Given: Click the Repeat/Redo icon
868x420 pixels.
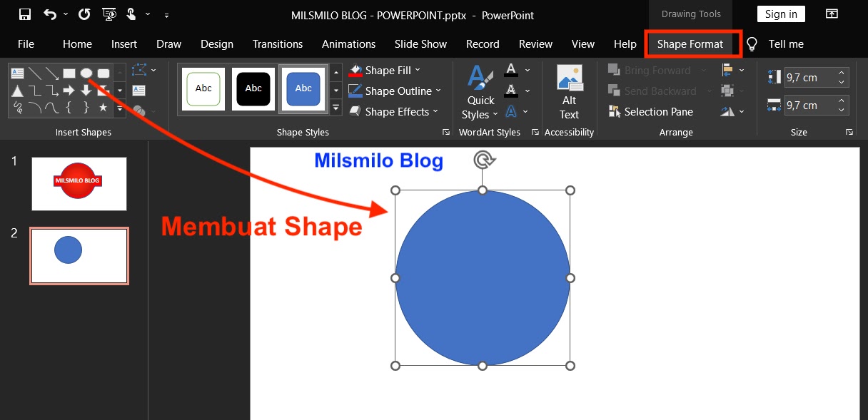Looking at the screenshot, I should coord(84,14).
